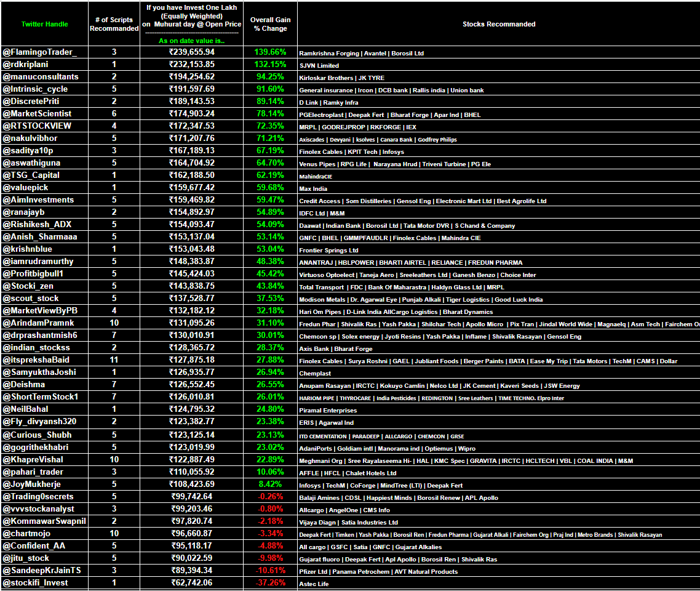Click the ₹239,655.94 value cell
This screenshot has height=591, width=700.
click(191, 52)
